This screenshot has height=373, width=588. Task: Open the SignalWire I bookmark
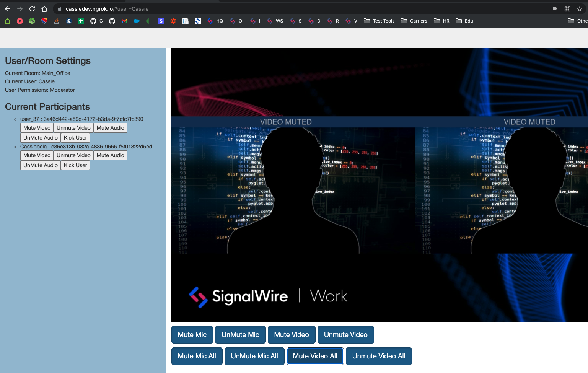(x=256, y=21)
